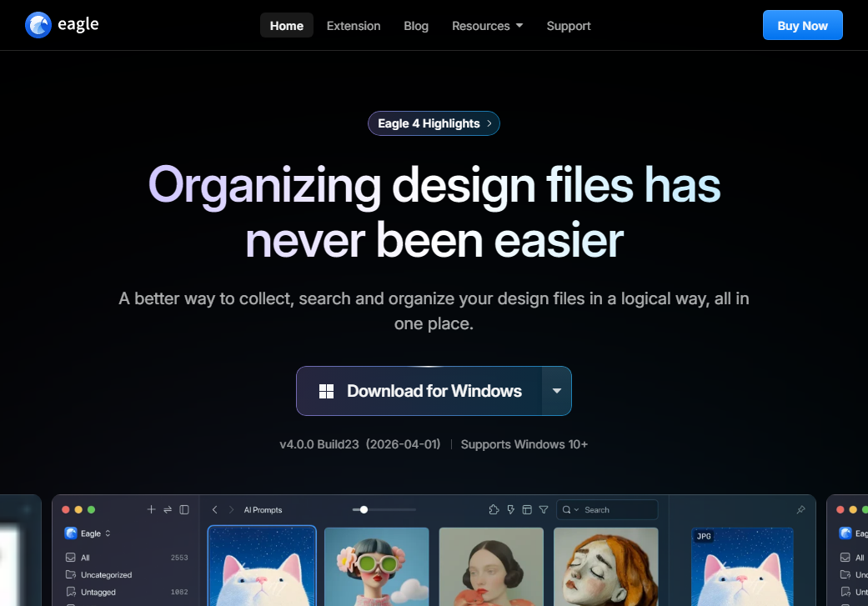Open the Home nav tab
Viewport: 868px width, 606px height.
287,26
